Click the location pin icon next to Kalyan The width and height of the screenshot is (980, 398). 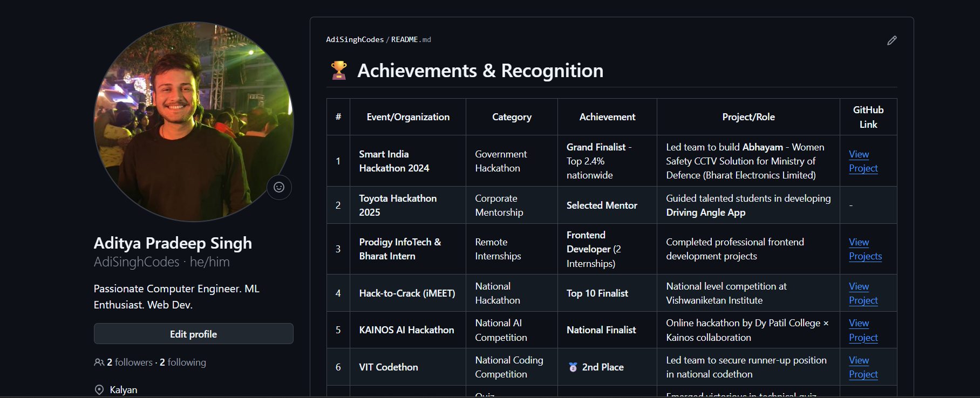pyautogui.click(x=99, y=390)
